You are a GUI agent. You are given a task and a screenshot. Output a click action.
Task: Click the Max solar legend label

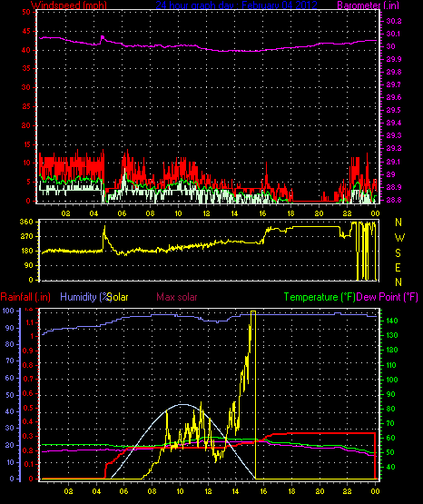[177, 297]
